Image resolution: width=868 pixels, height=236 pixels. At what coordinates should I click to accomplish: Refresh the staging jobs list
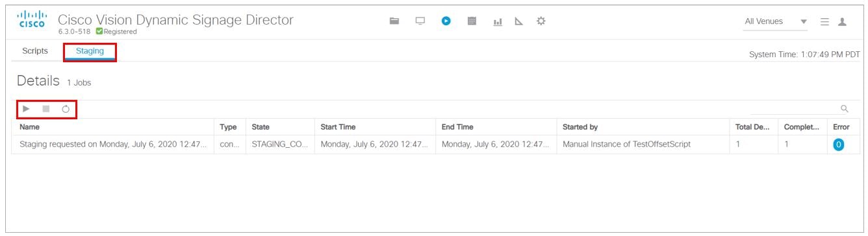66,109
